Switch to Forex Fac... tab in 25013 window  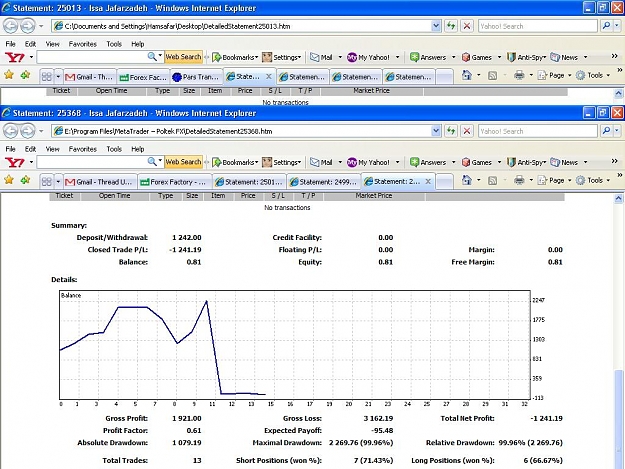pyautogui.click(x=143, y=77)
